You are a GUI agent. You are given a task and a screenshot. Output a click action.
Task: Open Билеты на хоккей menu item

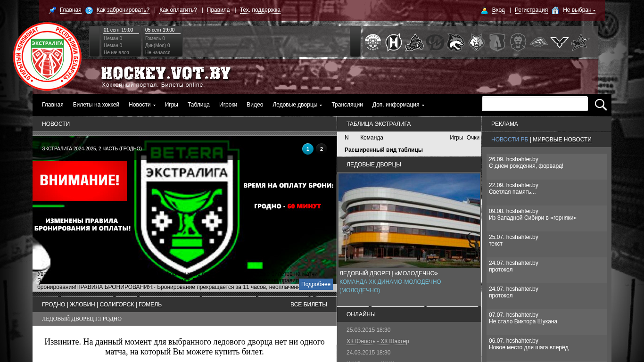[96, 105]
